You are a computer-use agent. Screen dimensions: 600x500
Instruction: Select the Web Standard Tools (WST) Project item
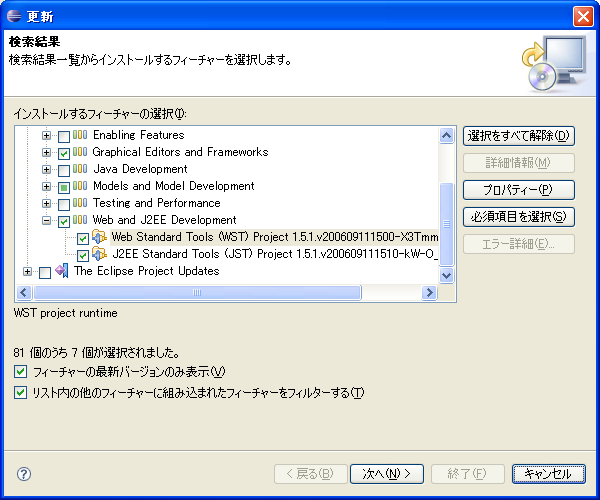point(270,238)
